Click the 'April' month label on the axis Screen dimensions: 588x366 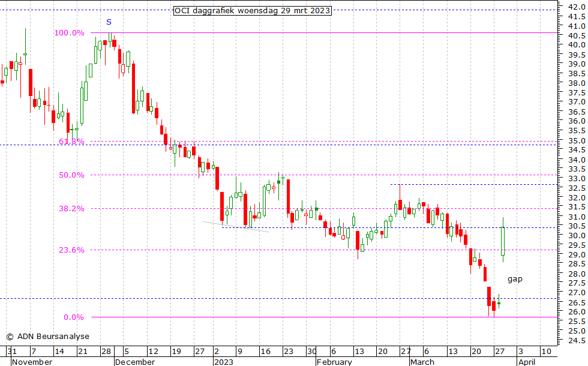[x=527, y=362]
